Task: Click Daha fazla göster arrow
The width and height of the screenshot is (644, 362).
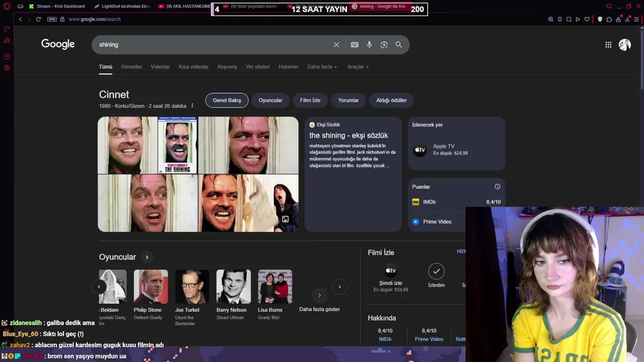Action: tap(319, 295)
